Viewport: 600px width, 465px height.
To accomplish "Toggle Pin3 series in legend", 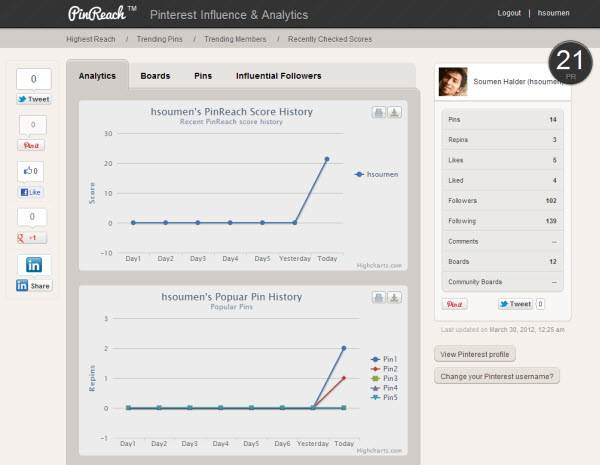I will [384, 378].
